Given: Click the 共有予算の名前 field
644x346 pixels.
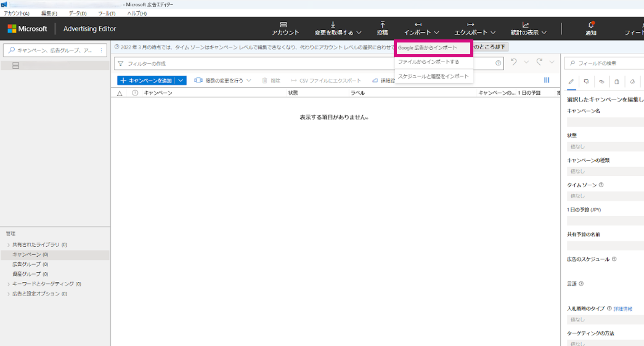Looking at the screenshot, I should (x=605, y=246).
